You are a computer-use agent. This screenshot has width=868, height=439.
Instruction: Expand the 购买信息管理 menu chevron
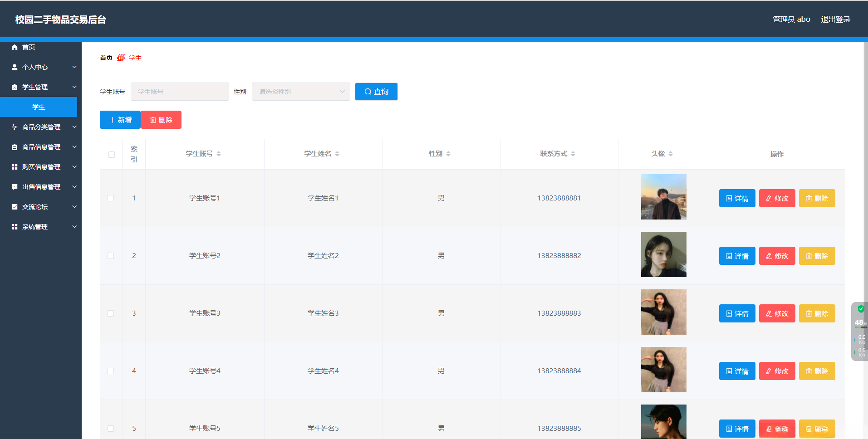click(x=74, y=166)
